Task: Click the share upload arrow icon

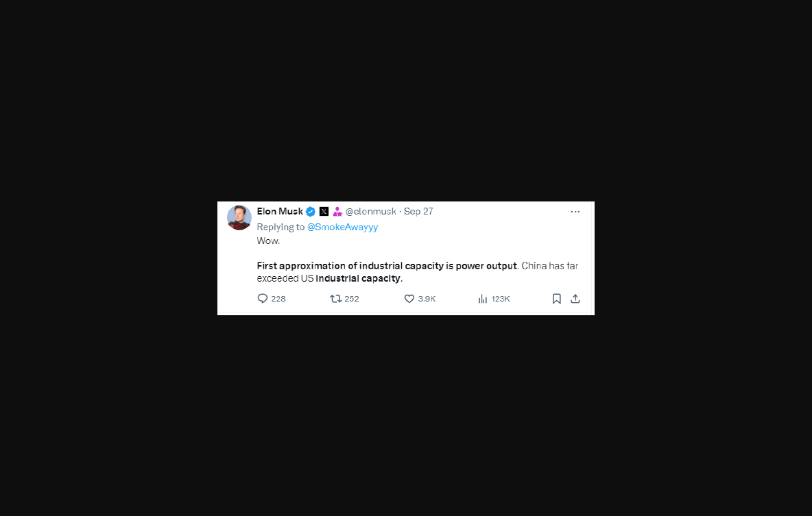Action: [575, 299]
